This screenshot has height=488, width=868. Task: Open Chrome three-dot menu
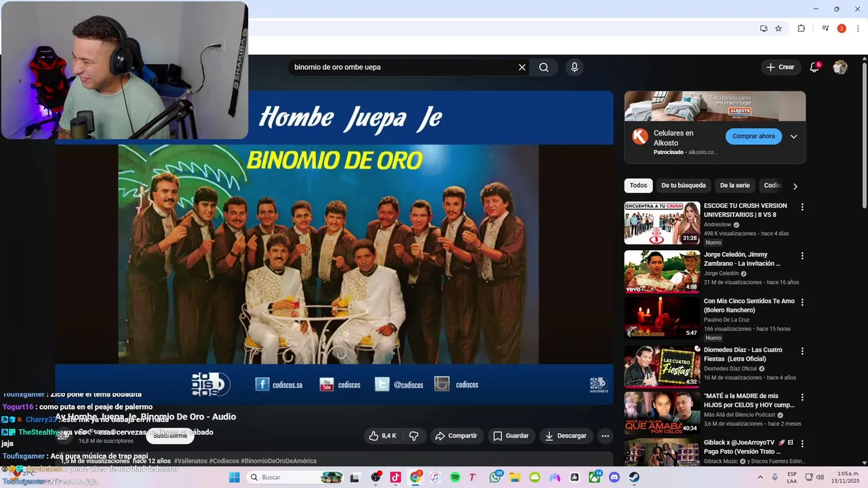click(858, 28)
